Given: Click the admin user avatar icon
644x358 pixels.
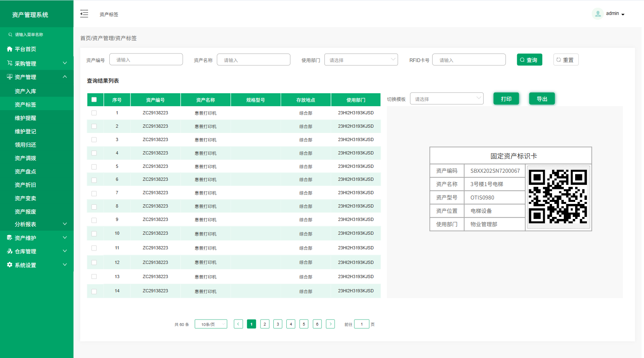Looking at the screenshot, I should click(597, 14).
